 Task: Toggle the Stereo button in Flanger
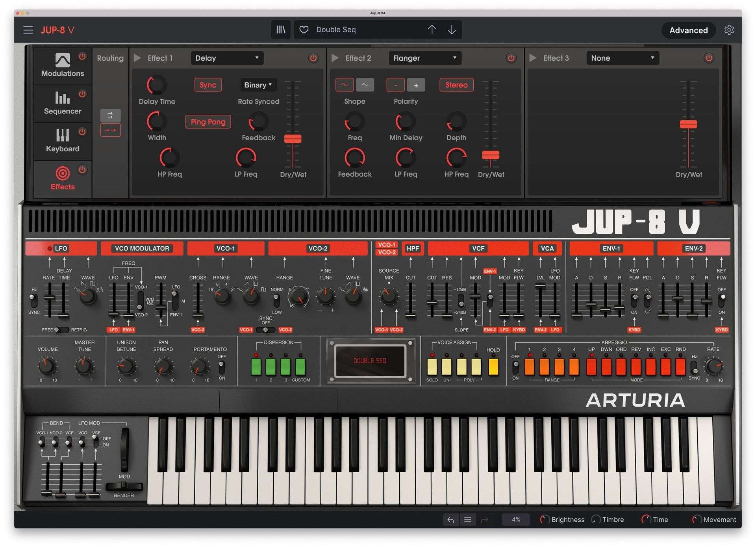pos(456,85)
